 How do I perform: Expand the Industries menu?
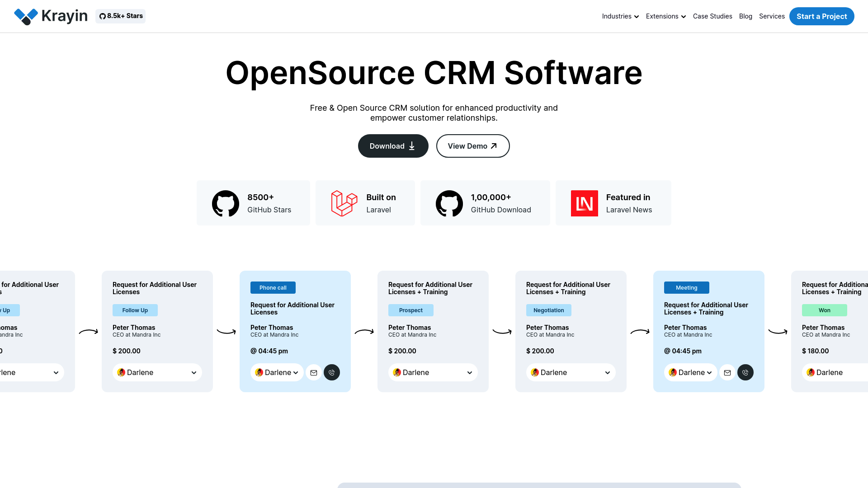620,16
